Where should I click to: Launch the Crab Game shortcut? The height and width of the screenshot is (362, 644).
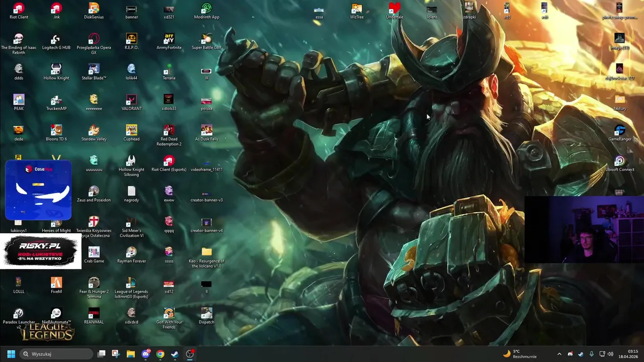click(94, 255)
